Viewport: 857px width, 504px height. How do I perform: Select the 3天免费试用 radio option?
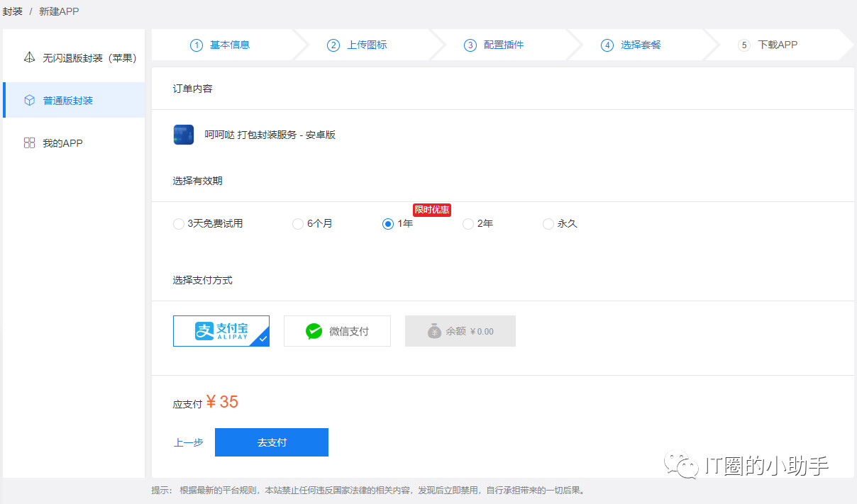tap(178, 223)
